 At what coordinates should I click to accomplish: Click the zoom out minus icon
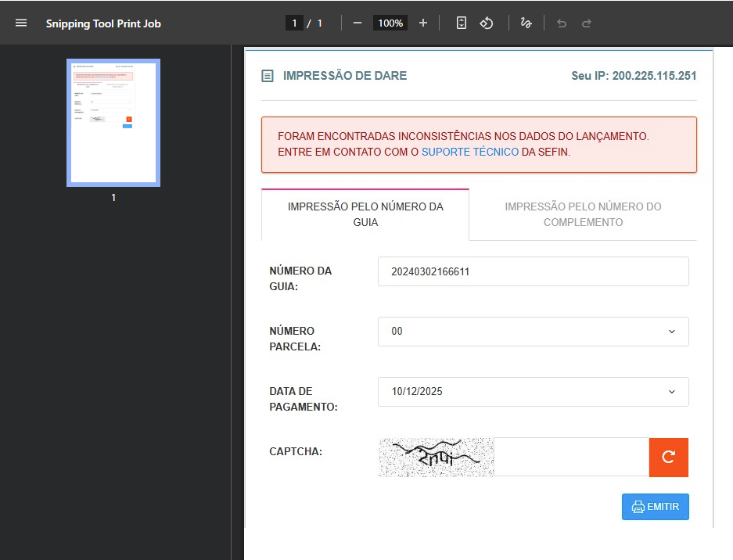click(x=358, y=23)
